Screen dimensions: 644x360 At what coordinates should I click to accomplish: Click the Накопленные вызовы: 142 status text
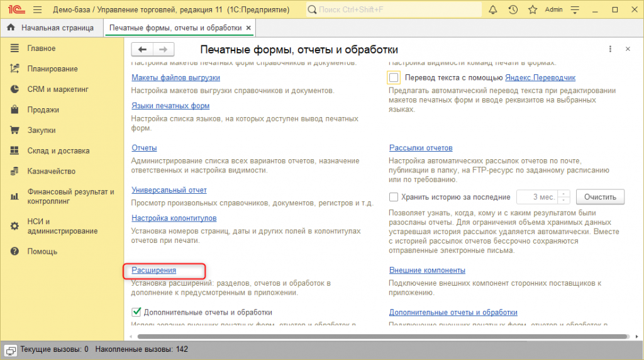click(142, 349)
